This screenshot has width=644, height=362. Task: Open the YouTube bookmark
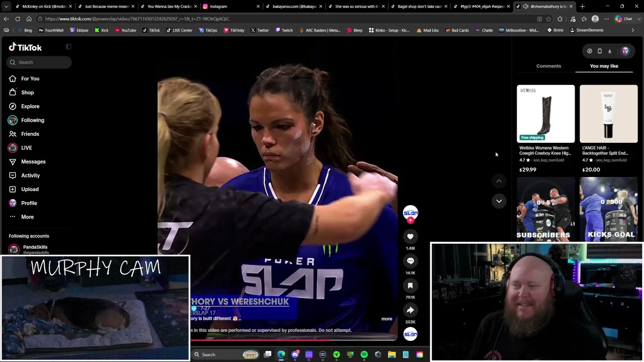pos(125,30)
